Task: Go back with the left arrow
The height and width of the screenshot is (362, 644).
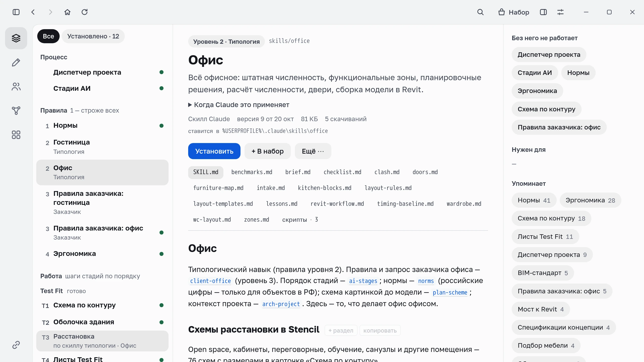Action: coord(33,12)
